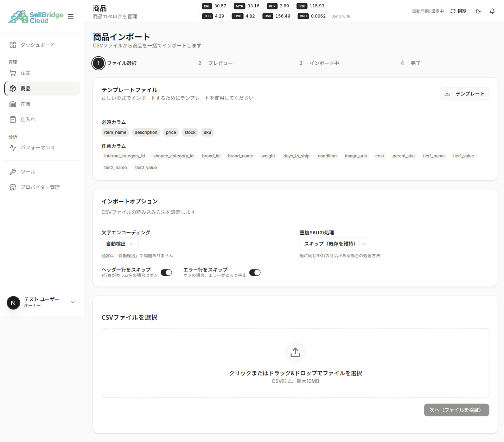Click the VND 0.0062 rate badge
The width and height of the screenshot is (504, 442).
click(x=312, y=16)
